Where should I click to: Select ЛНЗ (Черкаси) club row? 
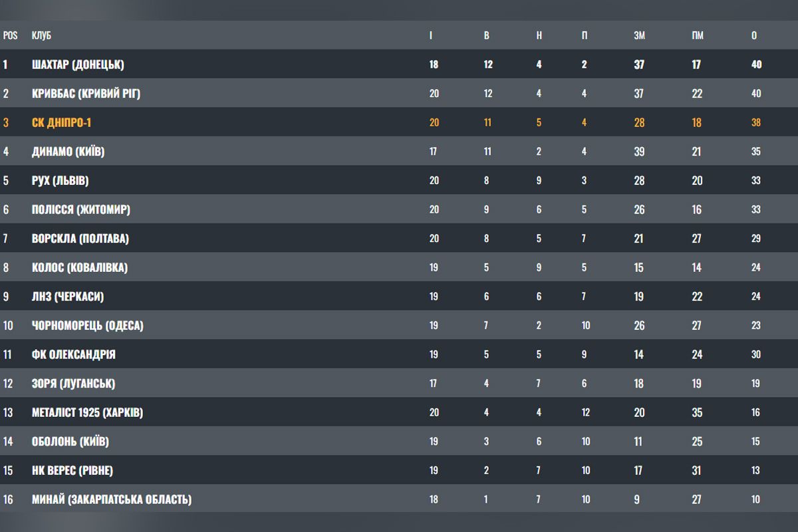pyautogui.click(x=68, y=297)
